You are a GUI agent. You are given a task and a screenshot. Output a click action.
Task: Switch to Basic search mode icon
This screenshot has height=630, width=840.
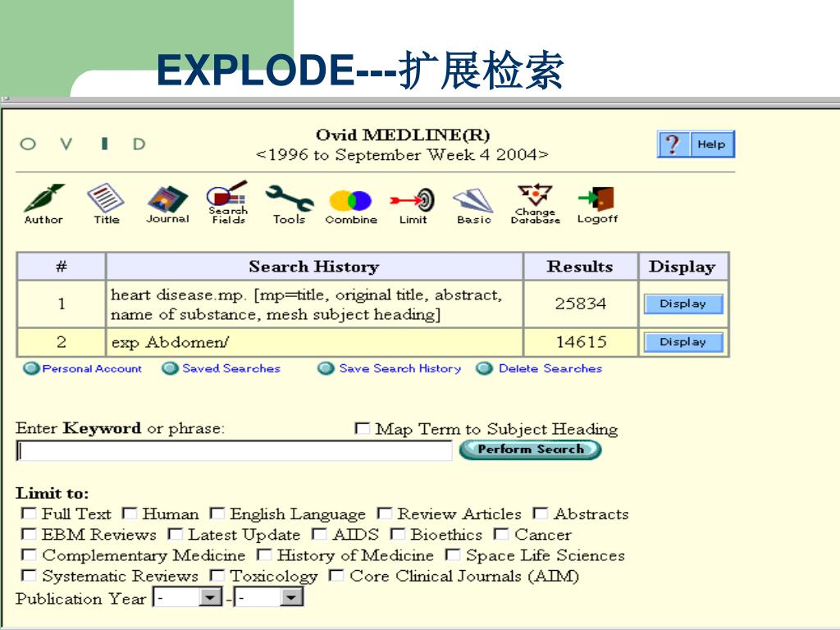(x=473, y=206)
